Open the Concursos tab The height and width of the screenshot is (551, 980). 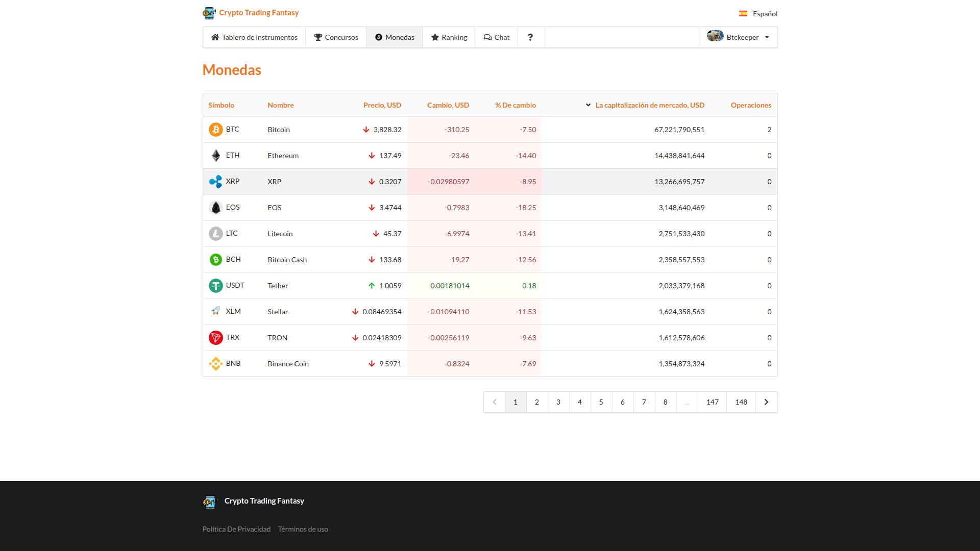[336, 37]
